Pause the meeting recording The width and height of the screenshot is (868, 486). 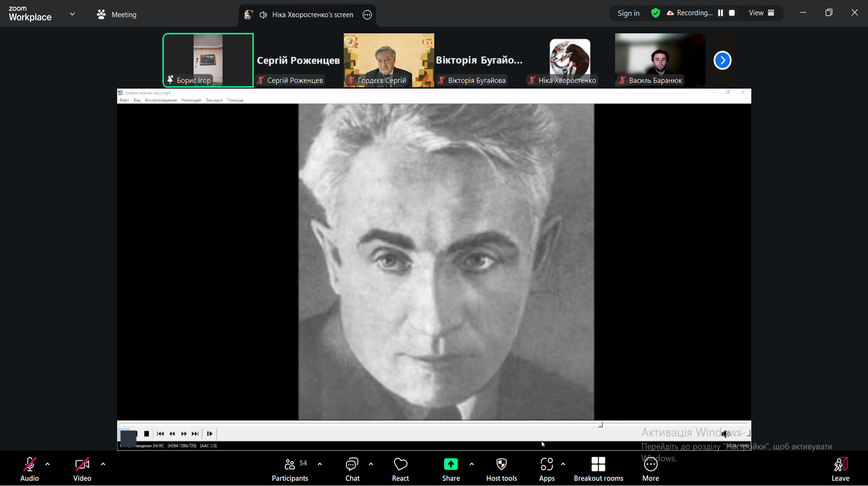click(721, 13)
